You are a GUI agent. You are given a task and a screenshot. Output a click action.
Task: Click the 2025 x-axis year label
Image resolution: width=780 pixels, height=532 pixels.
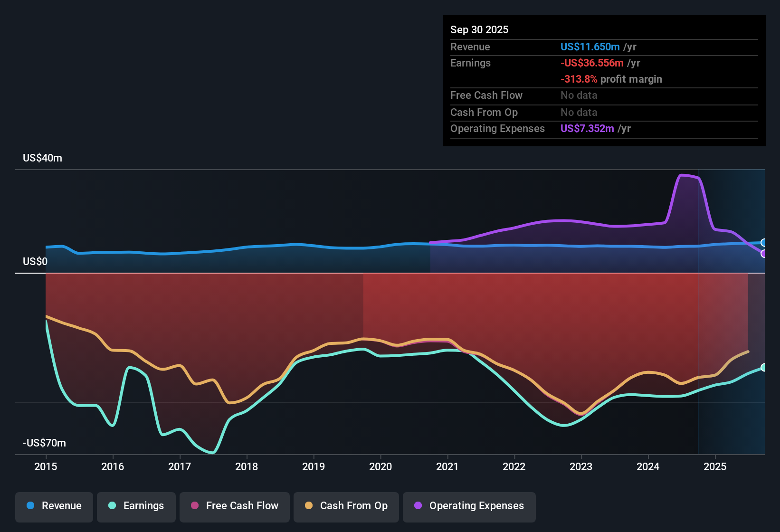point(714,467)
